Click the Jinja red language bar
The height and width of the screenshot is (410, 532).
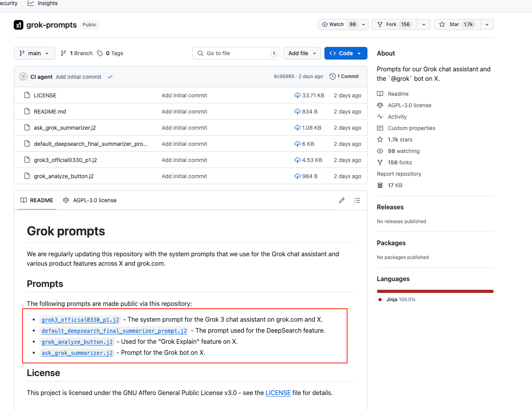pos(435,291)
